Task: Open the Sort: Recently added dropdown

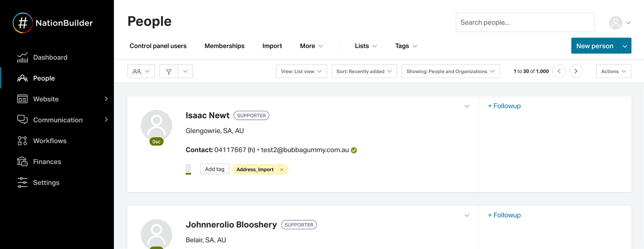Action: tap(364, 71)
